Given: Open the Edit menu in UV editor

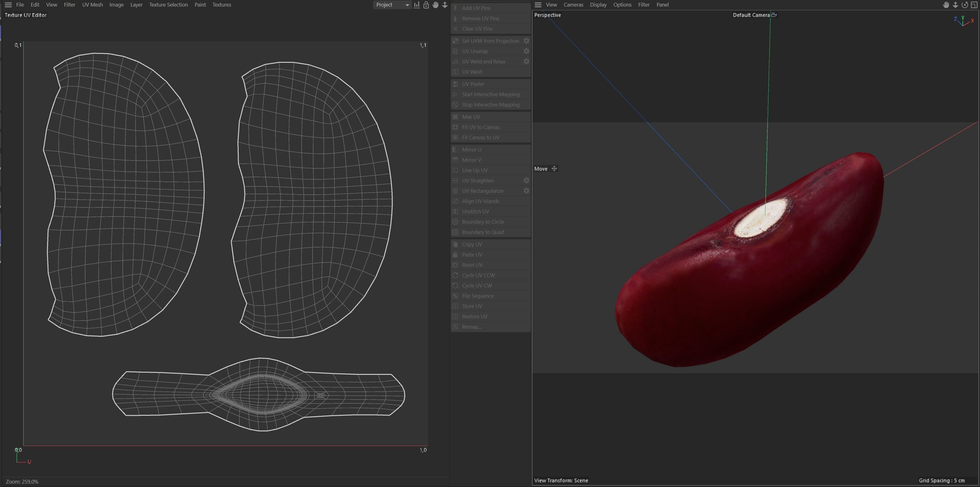Looking at the screenshot, I should click(35, 5).
